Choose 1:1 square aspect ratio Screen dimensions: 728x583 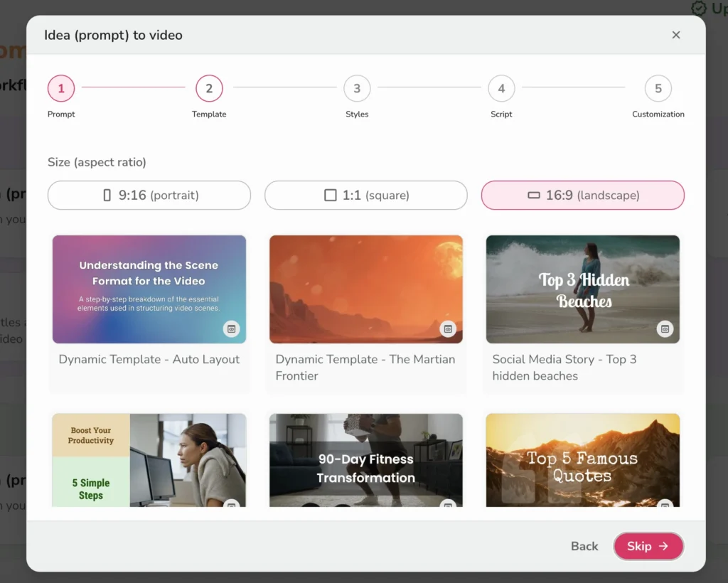(366, 195)
